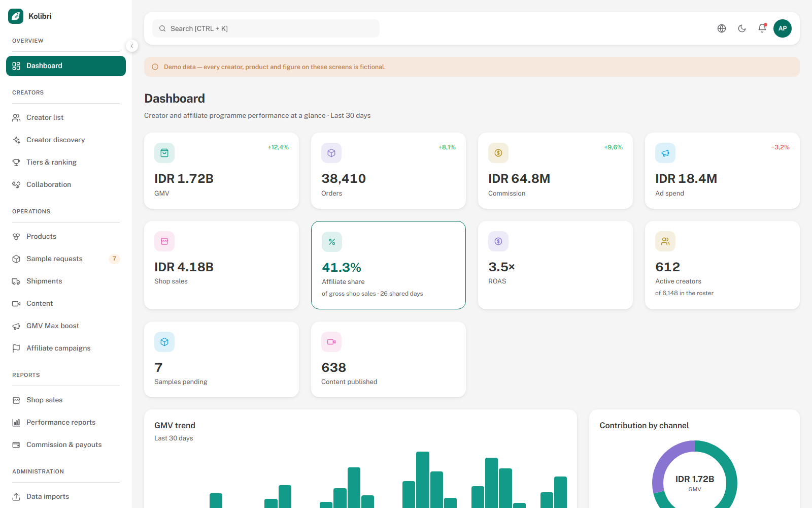Open the Content page

66,304
